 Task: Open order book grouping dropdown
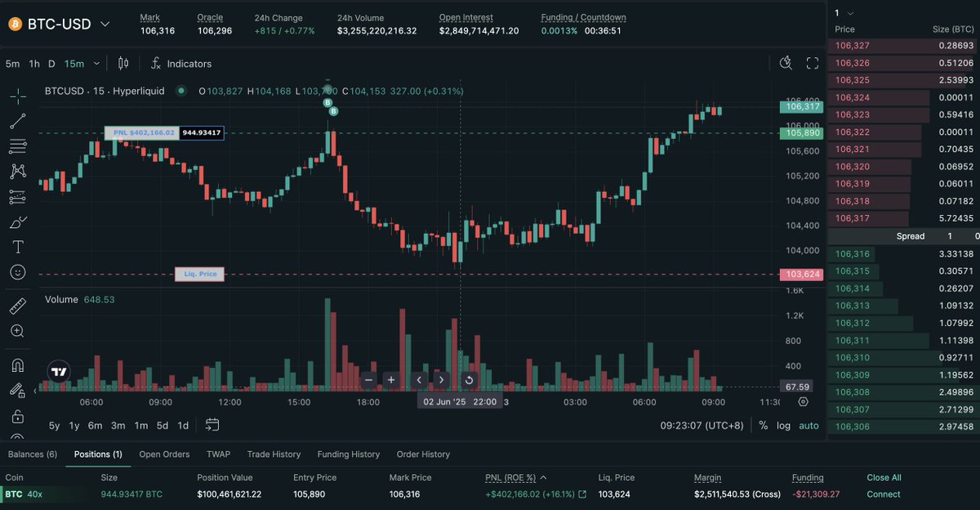click(844, 12)
